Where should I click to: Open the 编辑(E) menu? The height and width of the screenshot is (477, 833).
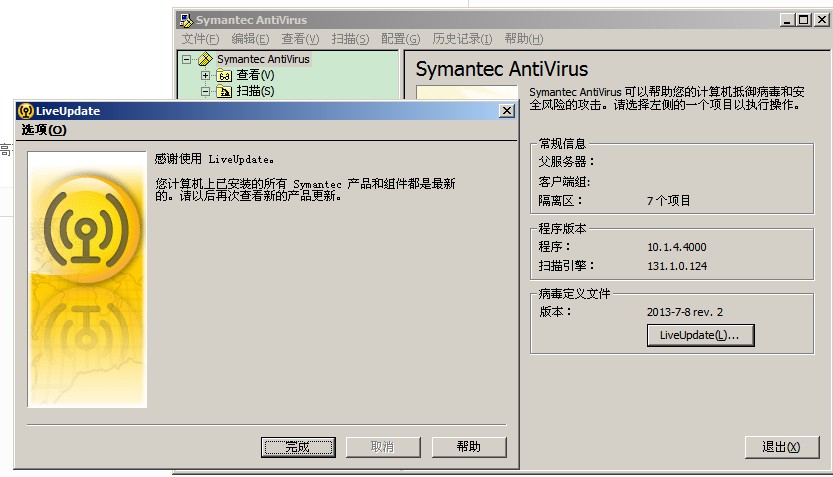(x=250, y=39)
